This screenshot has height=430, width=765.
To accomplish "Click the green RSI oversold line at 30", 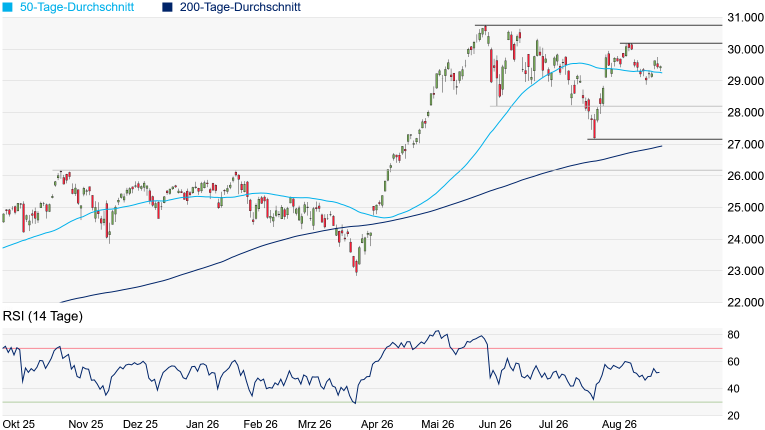I will tap(362, 402).
